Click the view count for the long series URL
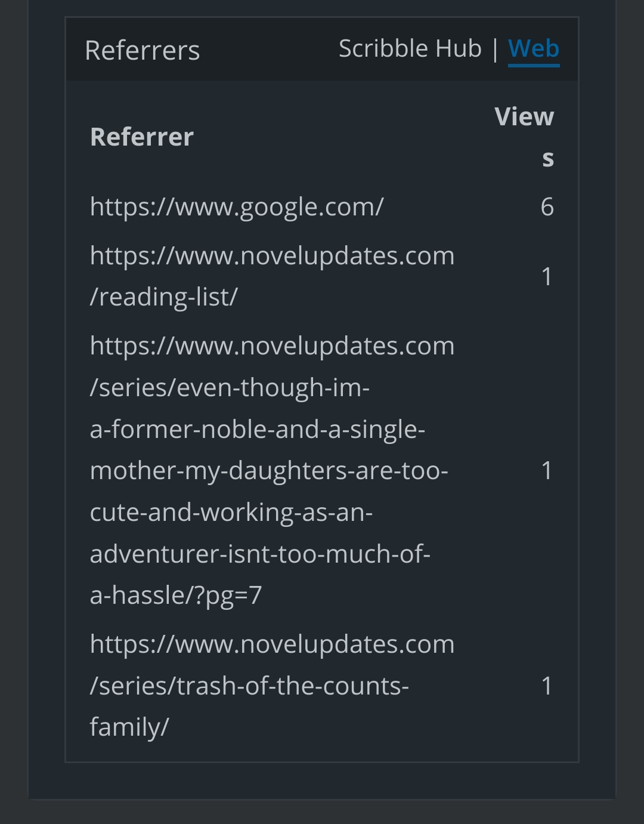This screenshot has width=644, height=824. [x=547, y=470]
